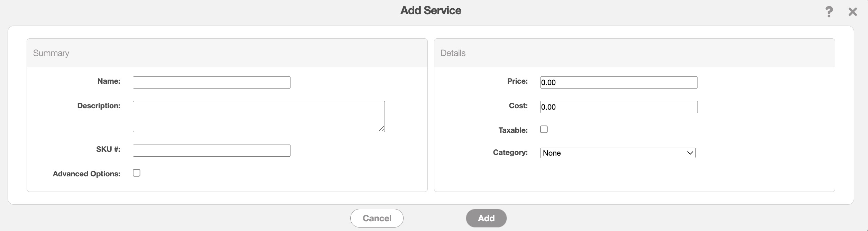The image size is (868, 231).
Task: Open the help question mark icon
Action: [829, 12]
